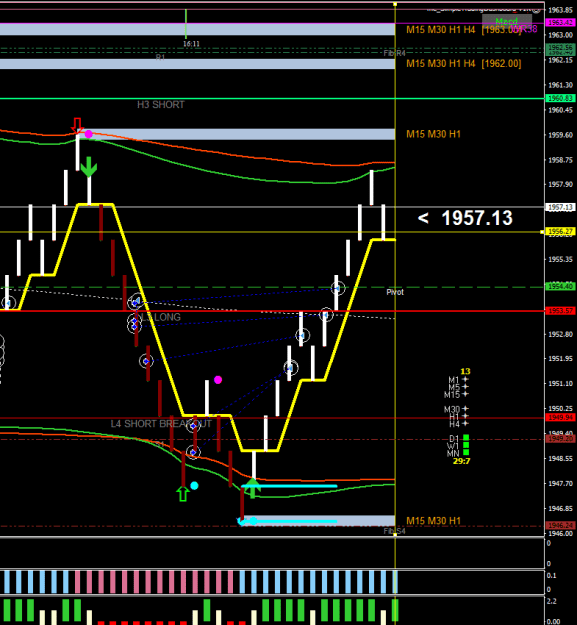Click the M30 star indicator in timeframe list
The width and height of the screenshot is (577, 625).
tap(465, 409)
